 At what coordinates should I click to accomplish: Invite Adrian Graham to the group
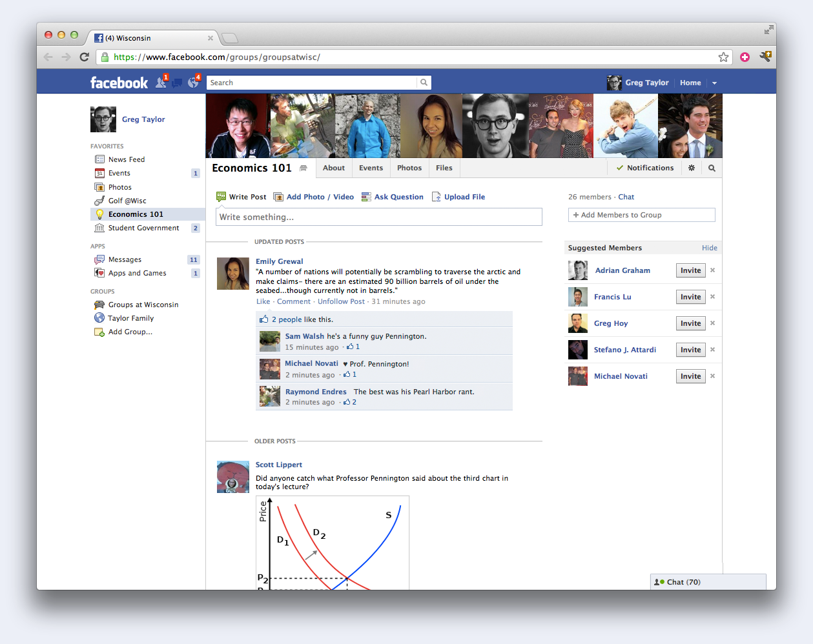point(690,270)
